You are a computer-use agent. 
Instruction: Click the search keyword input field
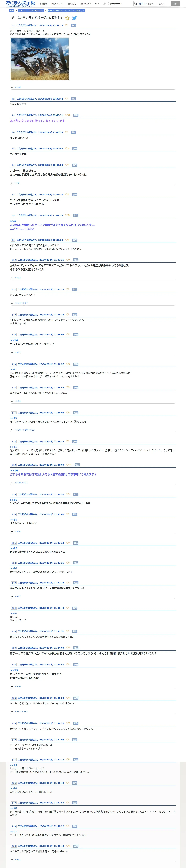(x=159, y=4)
